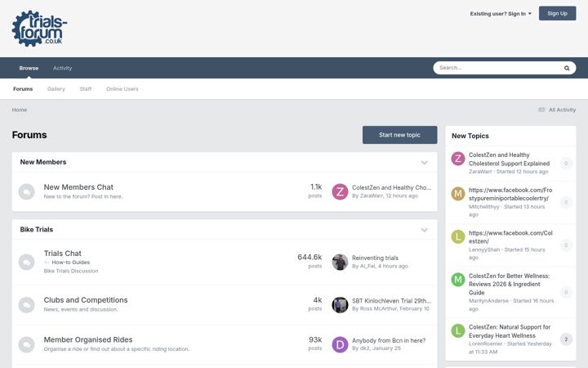Click the Member Organised Rides forum bubble icon
The width and height of the screenshot is (588, 368).
coord(27,344)
